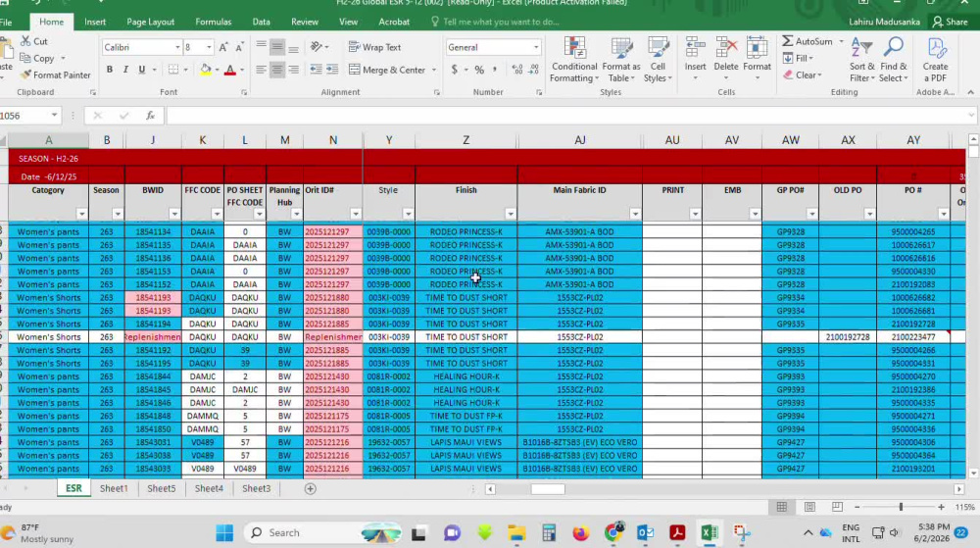Open Style column filter dropdown

[408, 215]
